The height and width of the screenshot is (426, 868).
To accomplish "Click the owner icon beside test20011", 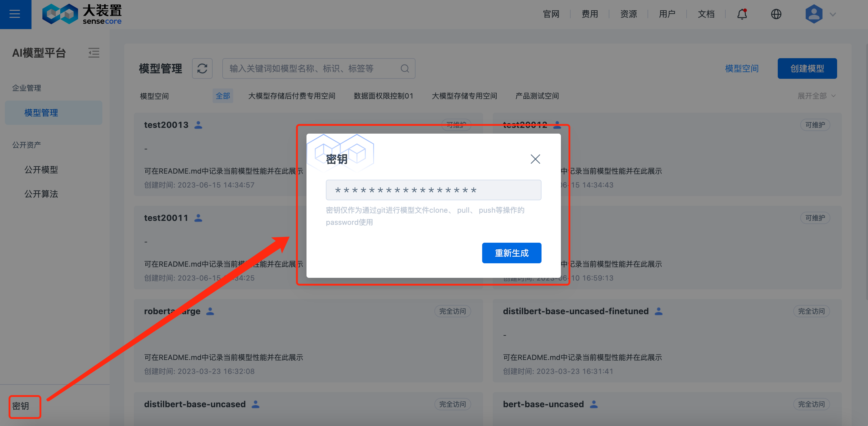I will (198, 218).
